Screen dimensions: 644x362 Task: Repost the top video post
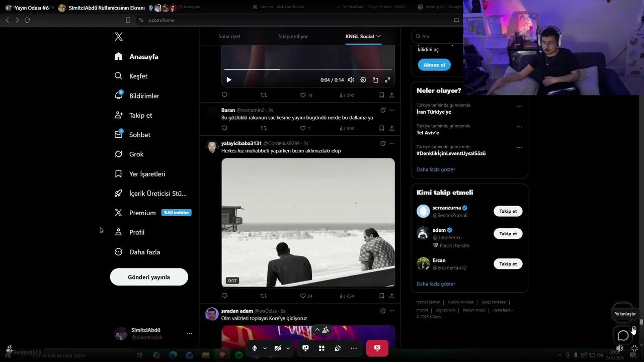[264, 95]
